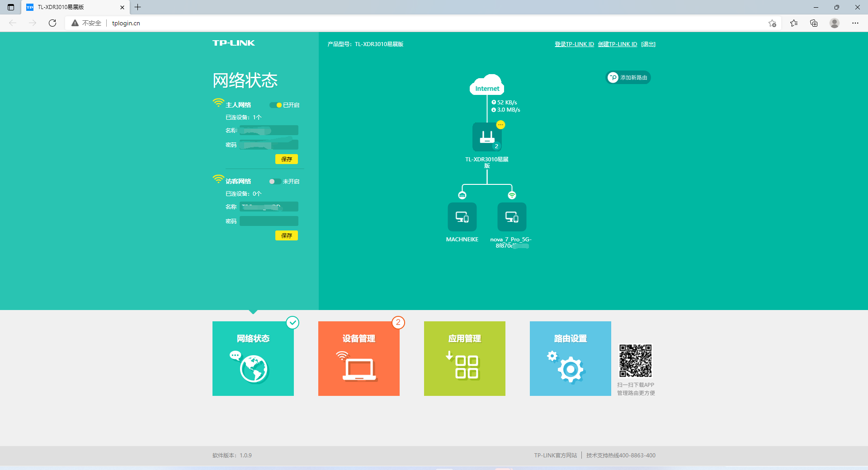
Task: Edit the host network password field
Action: pyautogui.click(x=269, y=145)
